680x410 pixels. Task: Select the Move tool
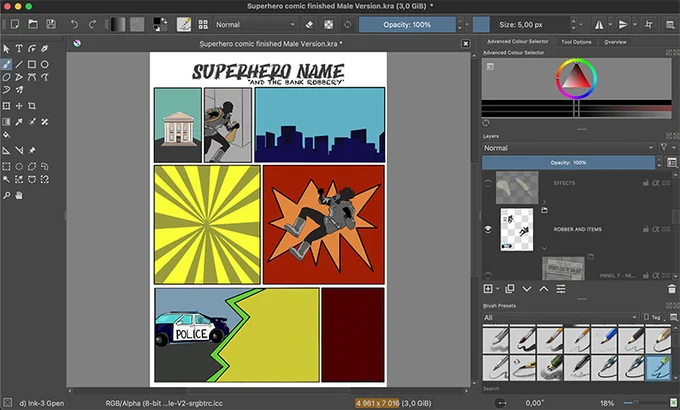point(19,106)
